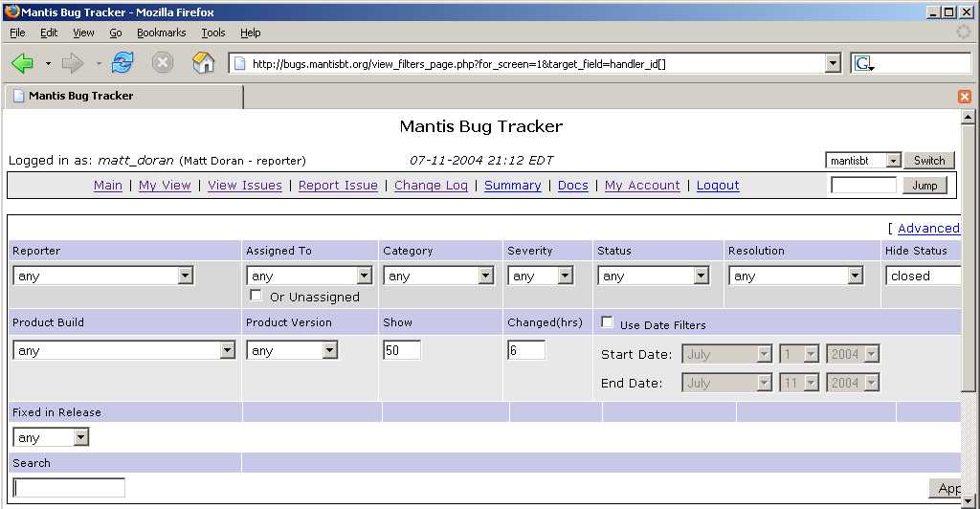Click the Summary link

513,186
